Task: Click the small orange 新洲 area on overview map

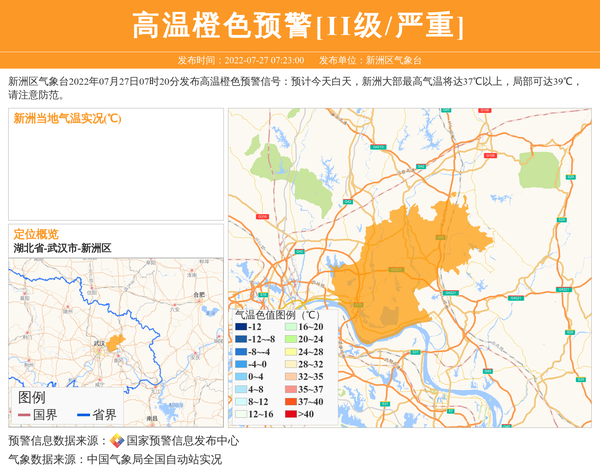Action: [x=115, y=343]
